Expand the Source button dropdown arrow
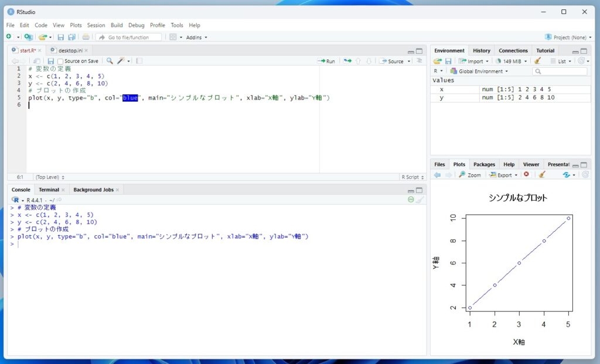600x364 pixels. coord(408,61)
